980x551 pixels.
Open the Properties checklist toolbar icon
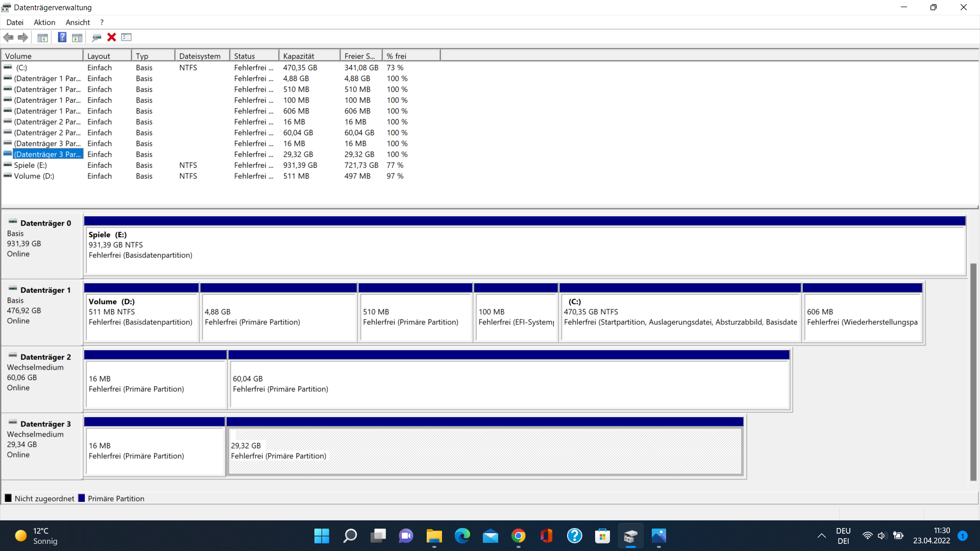[127, 37]
